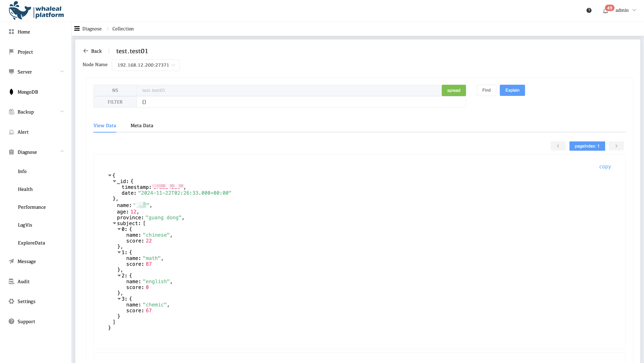Collapse the _id object node
The image size is (644, 363).
click(x=114, y=181)
